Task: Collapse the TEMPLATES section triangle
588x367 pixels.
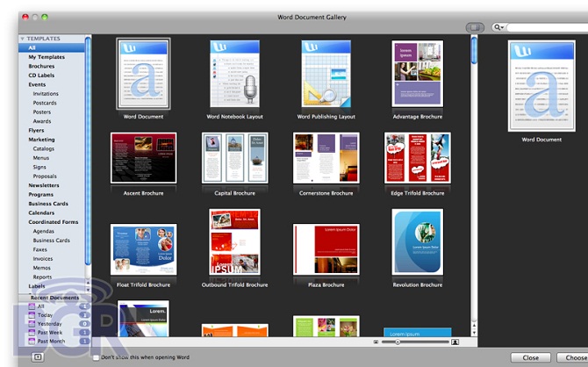Action: click(23, 39)
